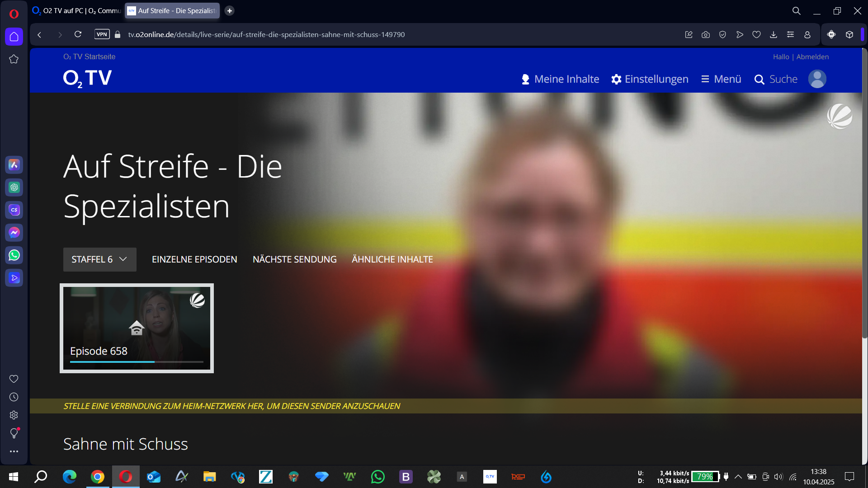
Task: Expand the Menü hamburger menu
Action: click(721, 79)
